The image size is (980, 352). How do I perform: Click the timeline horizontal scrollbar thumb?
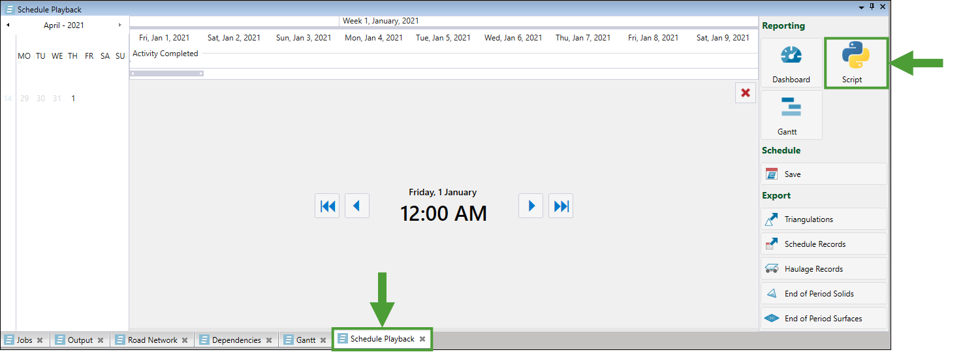point(166,73)
